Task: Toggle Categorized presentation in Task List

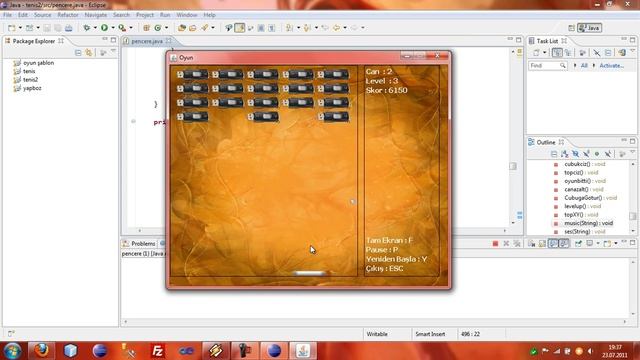Action: 557,53
